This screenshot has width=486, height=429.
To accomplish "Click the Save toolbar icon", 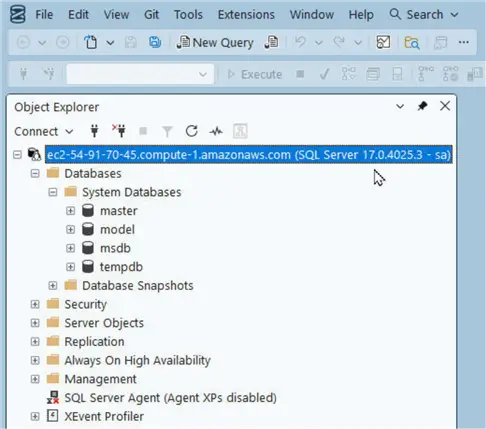I will [x=131, y=43].
